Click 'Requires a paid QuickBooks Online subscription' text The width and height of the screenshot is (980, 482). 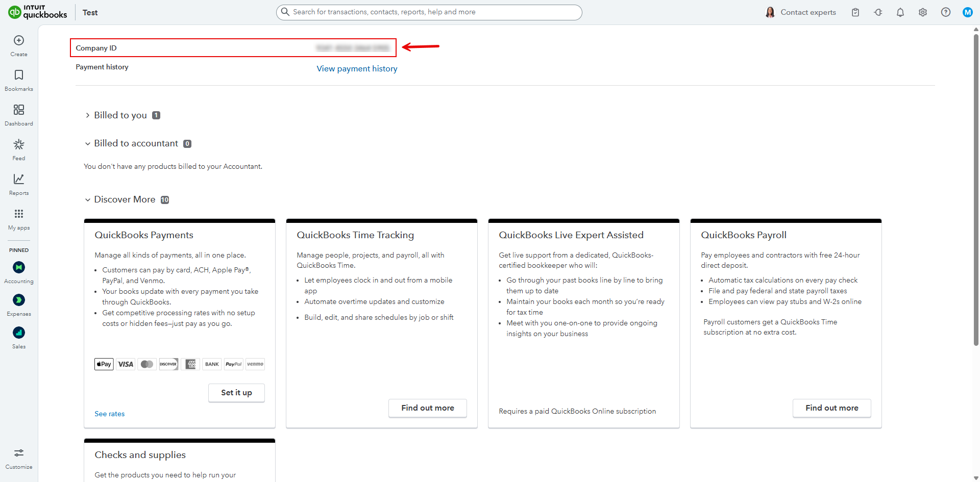coord(577,411)
